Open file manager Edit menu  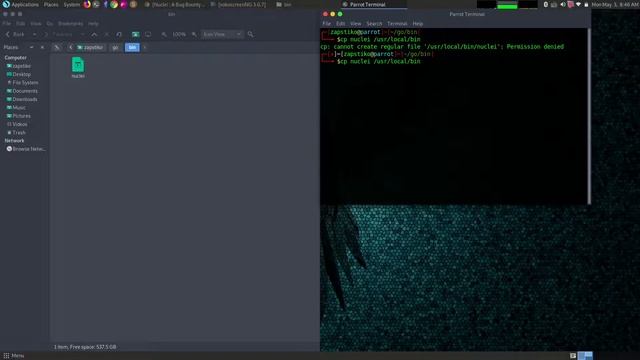tap(20, 24)
